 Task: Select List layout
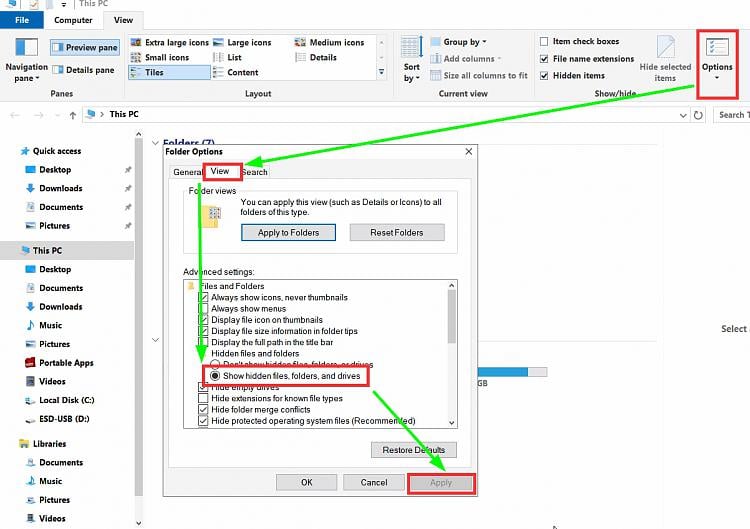(227, 57)
